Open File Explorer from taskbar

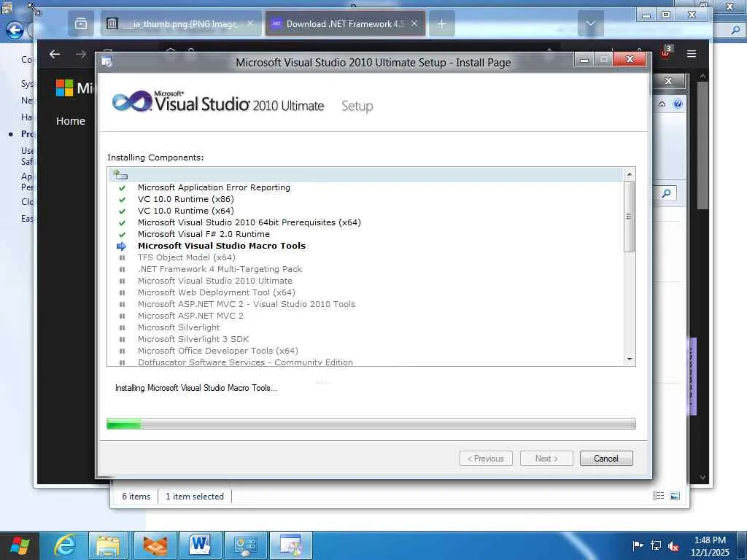click(108, 545)
